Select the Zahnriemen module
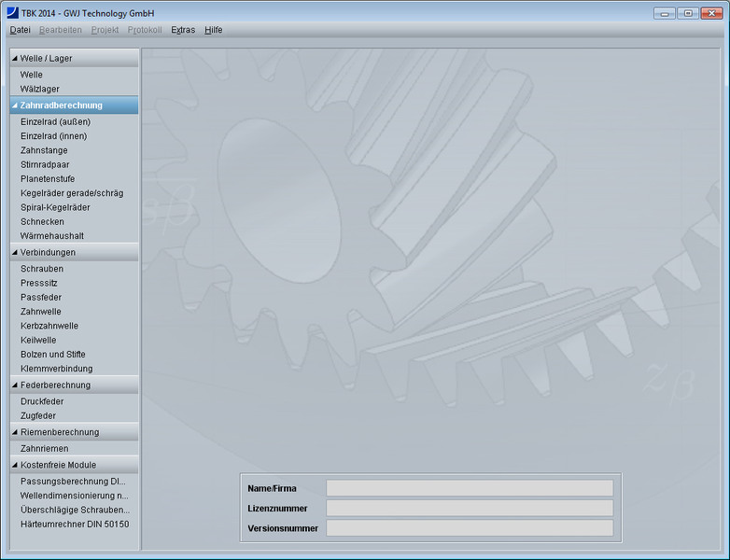This screenshot has height=560, width=730. pyautogui.click(x=44, y=448)
